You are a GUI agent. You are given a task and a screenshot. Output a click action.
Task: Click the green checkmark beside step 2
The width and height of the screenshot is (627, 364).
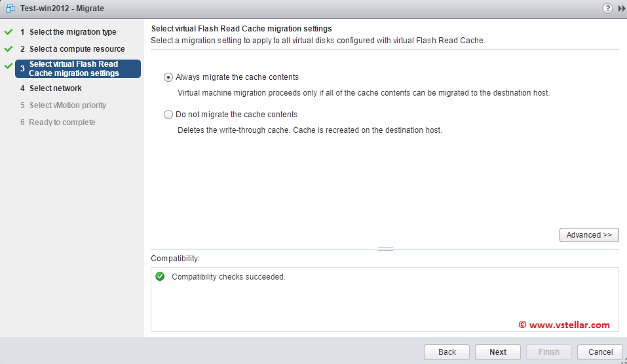click(9, 49)
